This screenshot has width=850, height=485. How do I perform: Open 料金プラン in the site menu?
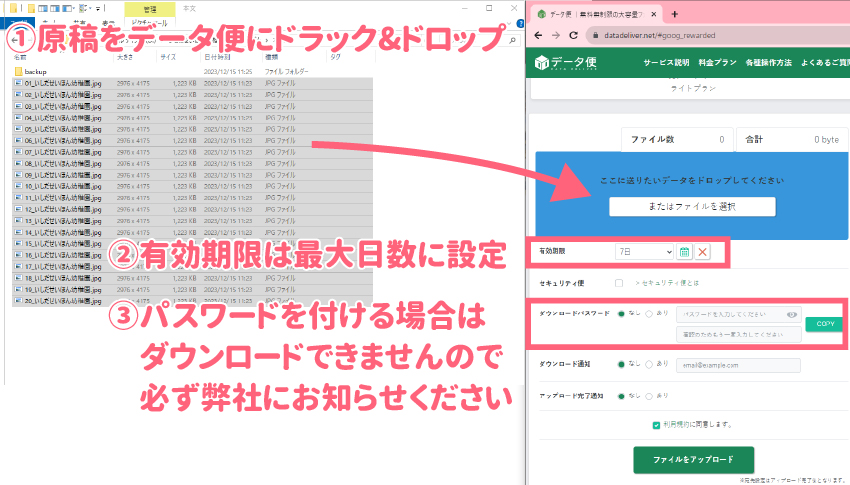pos(717,62)
